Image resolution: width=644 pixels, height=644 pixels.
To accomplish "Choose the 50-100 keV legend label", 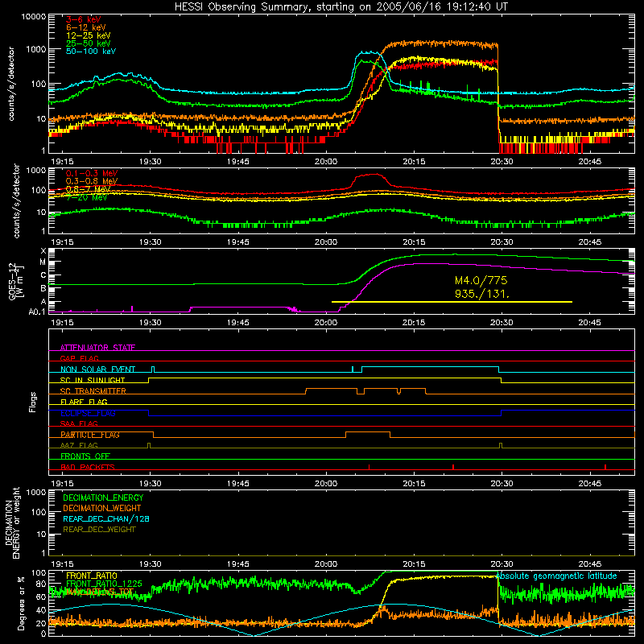I will 90,52.
